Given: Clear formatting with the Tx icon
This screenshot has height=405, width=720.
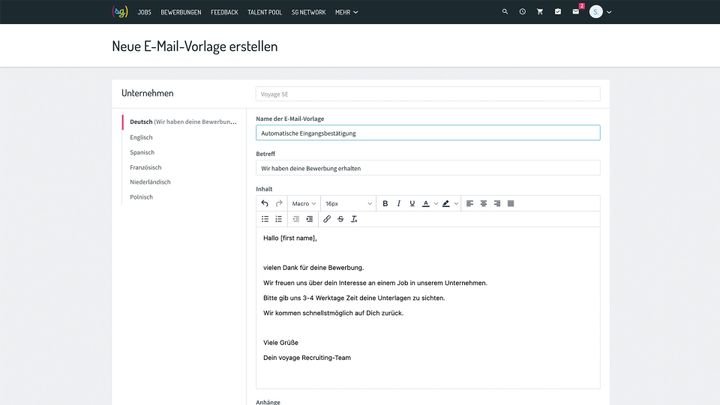Looking at the screenshot, I should pos(354,219).
